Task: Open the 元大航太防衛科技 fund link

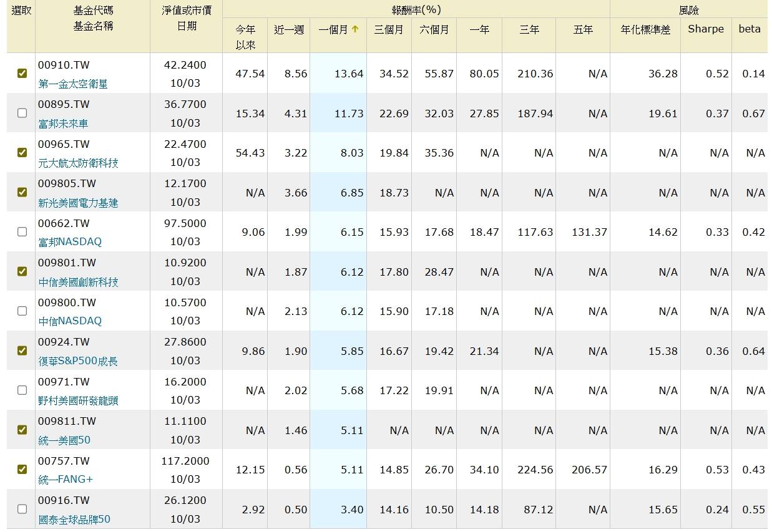Action: pyautogui.click(x=78, y=163)
